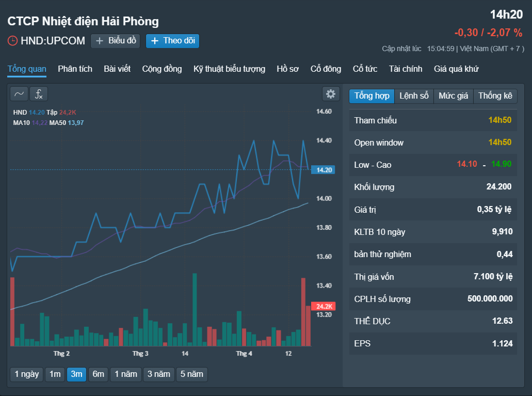Click the Khối lượng value 24.200

(499, 187)
